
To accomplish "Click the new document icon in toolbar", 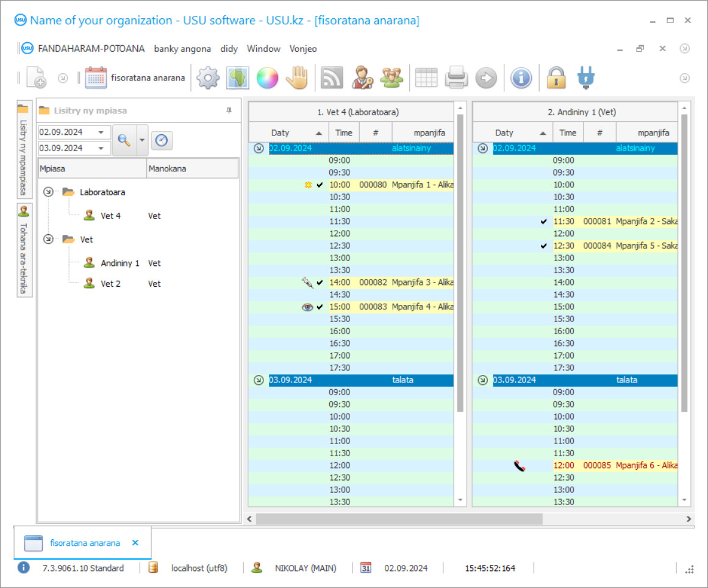I will click(36, 77).
